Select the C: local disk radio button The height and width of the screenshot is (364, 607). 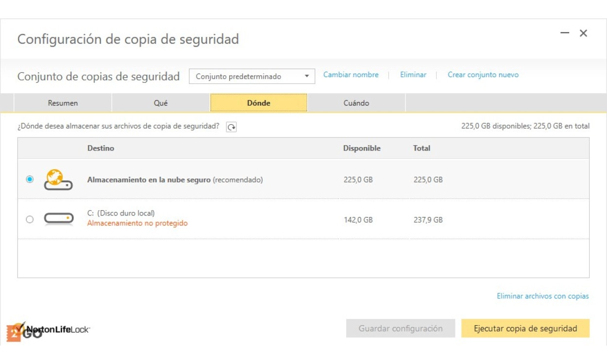click(x=30, y=219)
